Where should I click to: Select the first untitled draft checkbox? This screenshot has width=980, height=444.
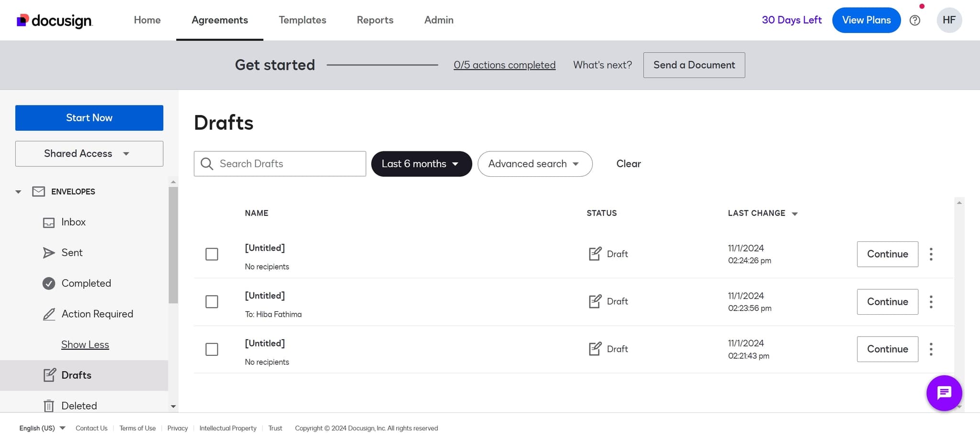click(x=212, y=254)
